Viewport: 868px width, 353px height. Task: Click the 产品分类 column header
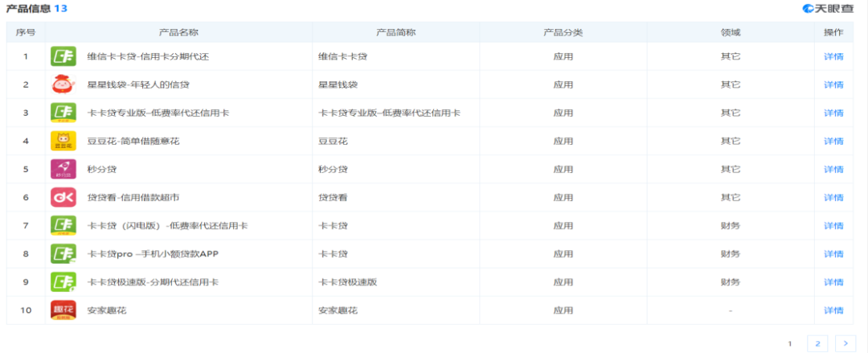[x=563, y=33]
